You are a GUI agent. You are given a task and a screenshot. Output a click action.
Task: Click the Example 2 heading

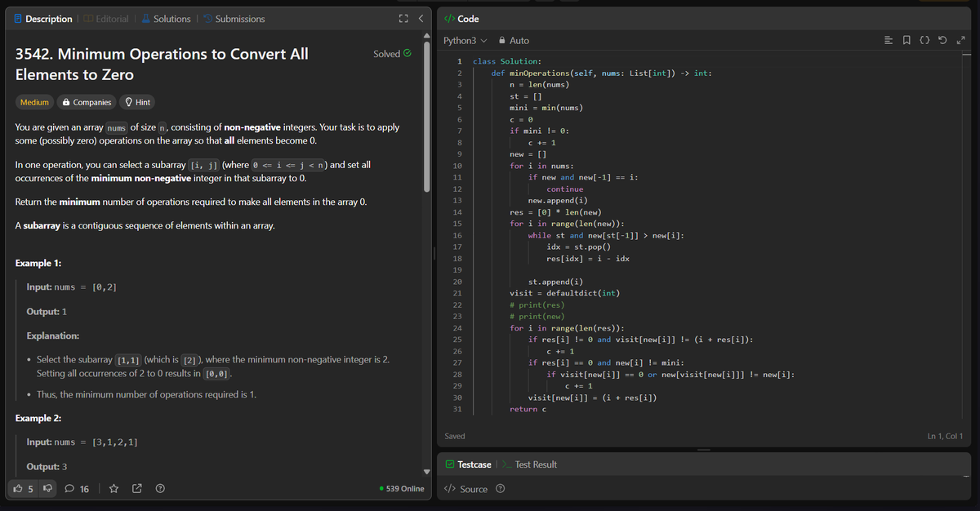tap(39, 418)
